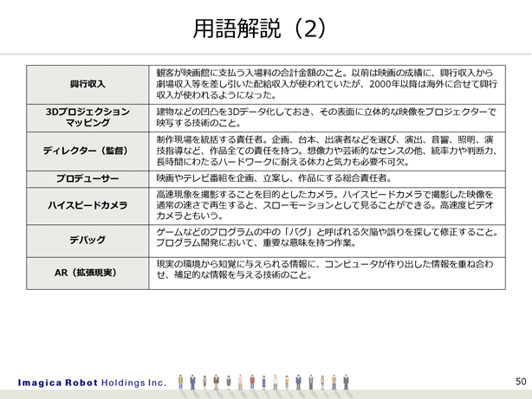Click the description starting with 現実の環境から知覚に

point(325,269)
